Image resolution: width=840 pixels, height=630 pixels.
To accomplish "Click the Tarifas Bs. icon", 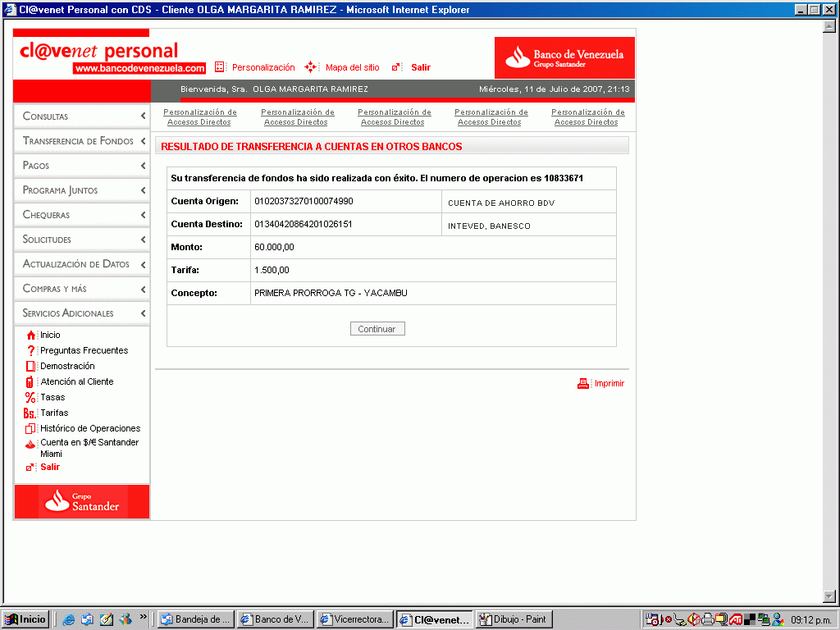I will point(30,413).
